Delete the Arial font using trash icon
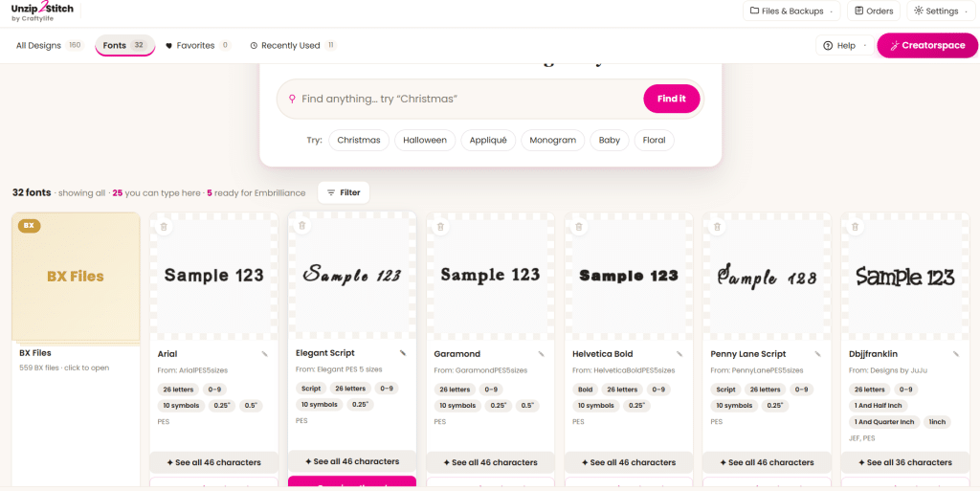This screenshot has width=980, height=491. [x=164, y=227]
